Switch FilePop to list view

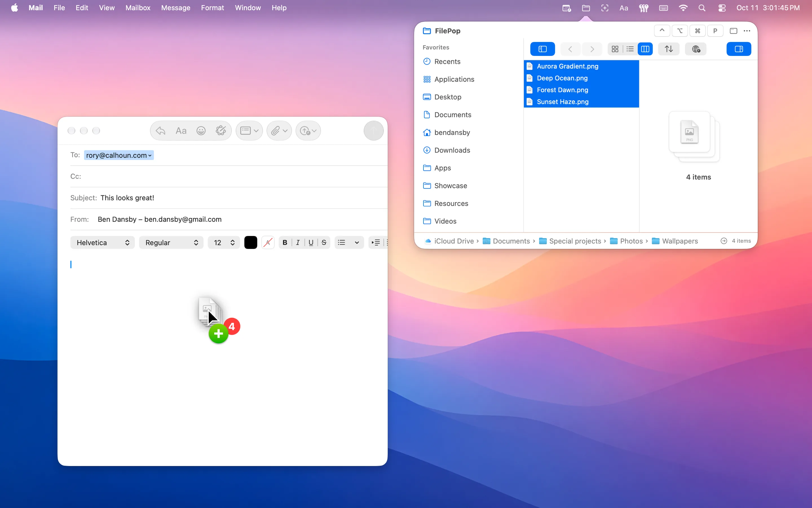point(630,49)
